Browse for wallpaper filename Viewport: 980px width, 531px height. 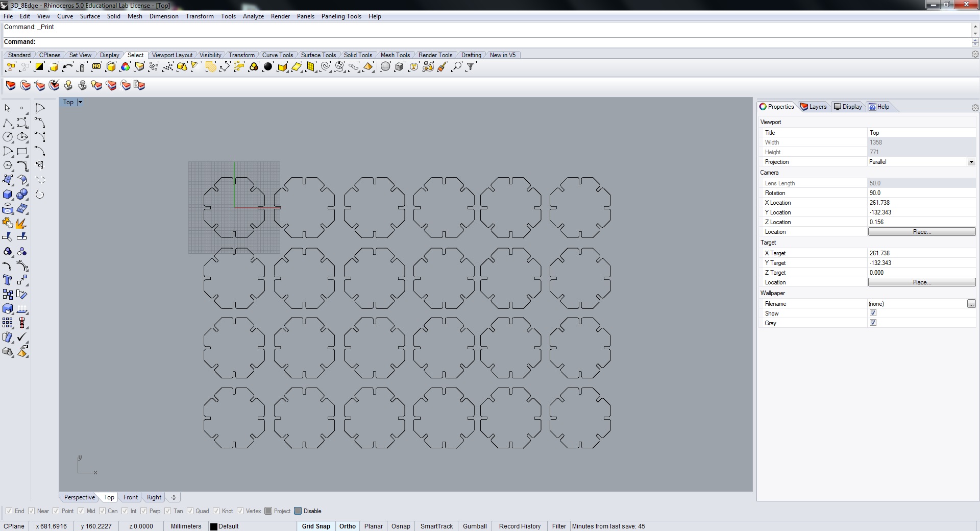pos(971,304)
